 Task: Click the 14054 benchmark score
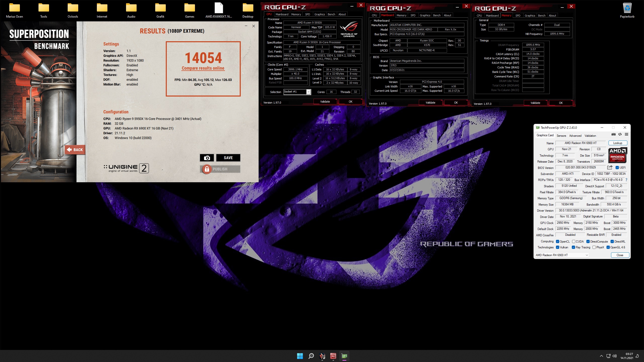click(x=203, y=58)
